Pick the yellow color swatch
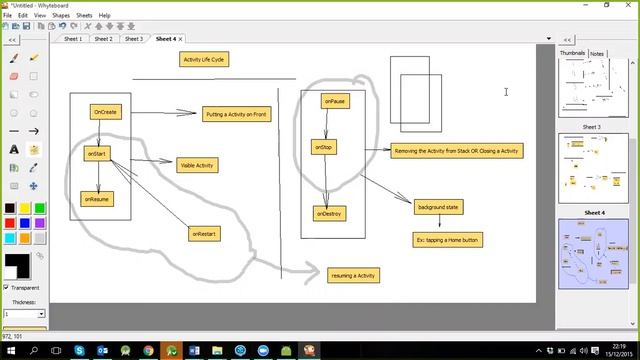 coord(25,208)
